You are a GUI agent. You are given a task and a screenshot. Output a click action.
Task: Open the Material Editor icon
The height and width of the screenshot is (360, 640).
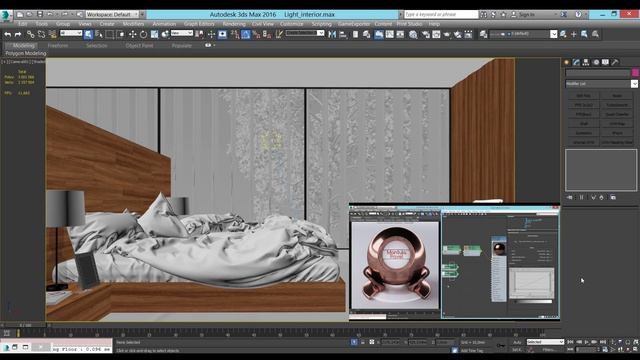click(413, 35)
